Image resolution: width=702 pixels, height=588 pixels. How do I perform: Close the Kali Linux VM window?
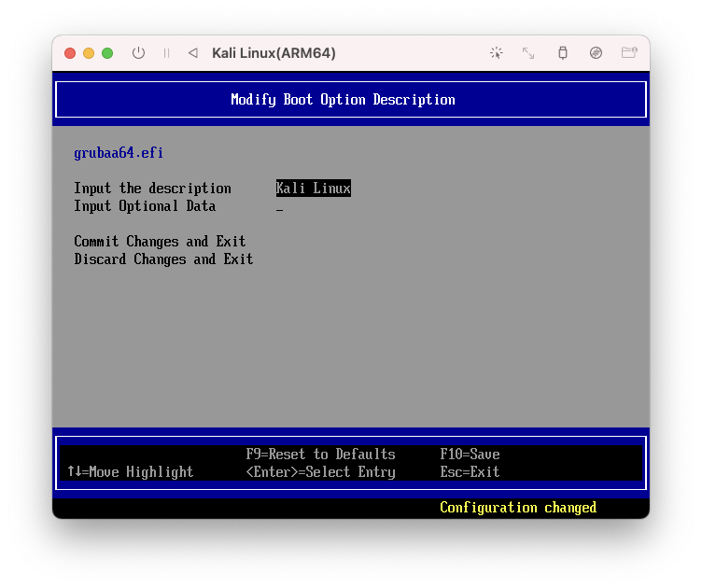(x=70, y=53)
